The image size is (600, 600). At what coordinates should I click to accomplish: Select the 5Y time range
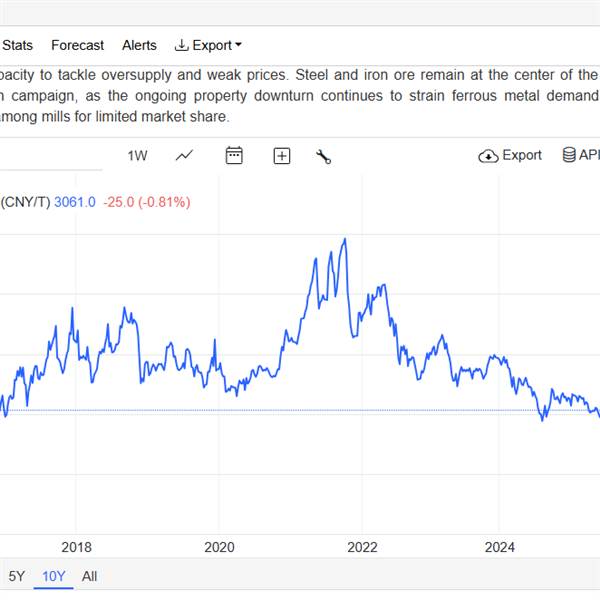click(17, 576)
